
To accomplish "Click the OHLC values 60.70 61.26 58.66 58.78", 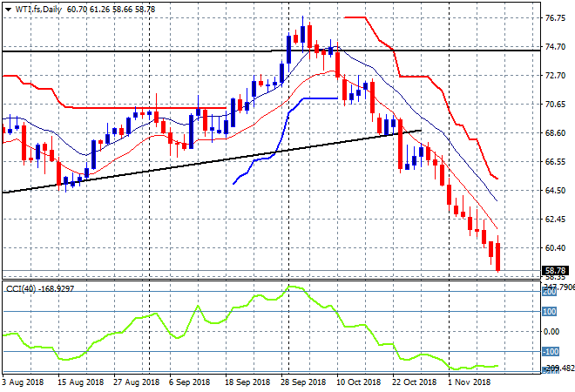I will pyautogui.click(x=111, y=10).
